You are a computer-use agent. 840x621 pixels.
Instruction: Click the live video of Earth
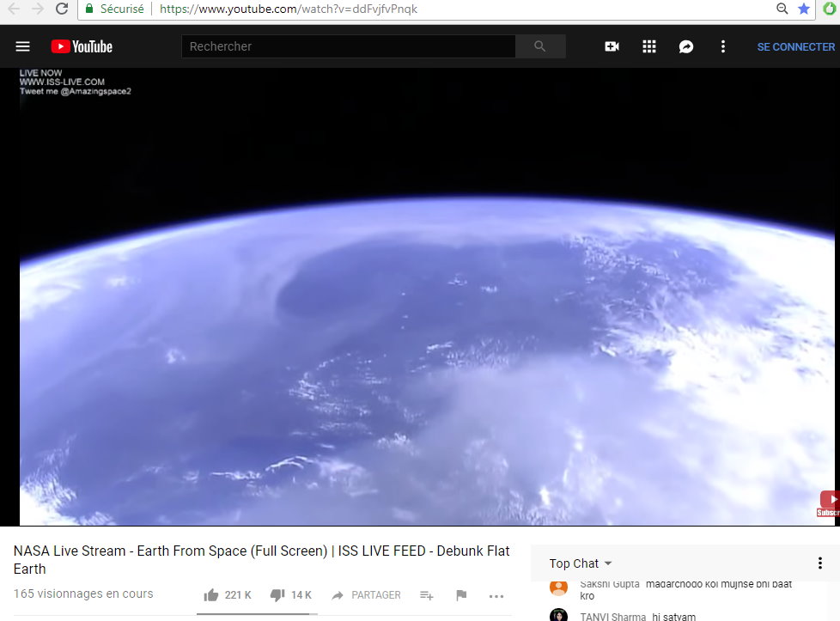pyautogui.click(x=427, y=296)
